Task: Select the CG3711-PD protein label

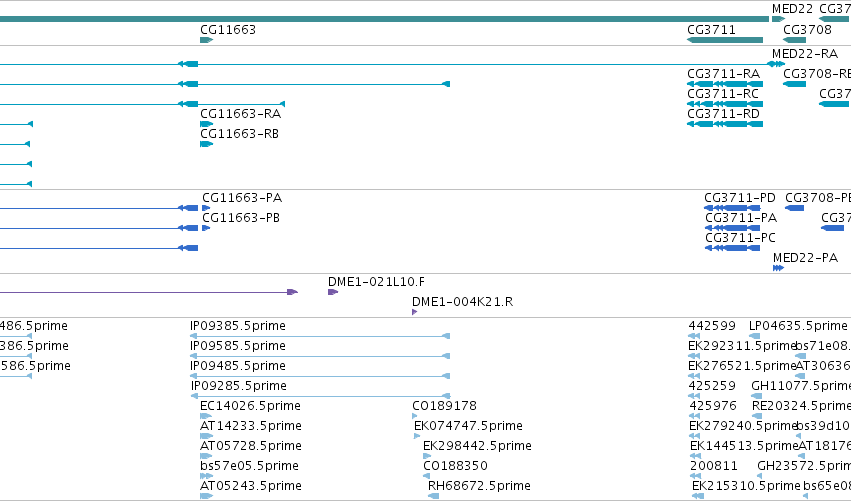Action: [x=740, y=198]
